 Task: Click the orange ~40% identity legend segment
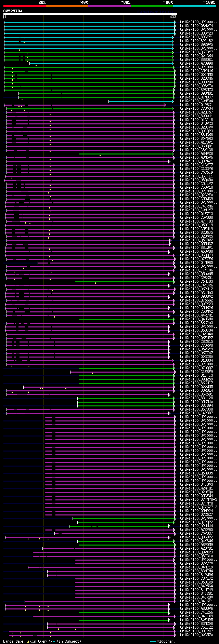point(67,6)
